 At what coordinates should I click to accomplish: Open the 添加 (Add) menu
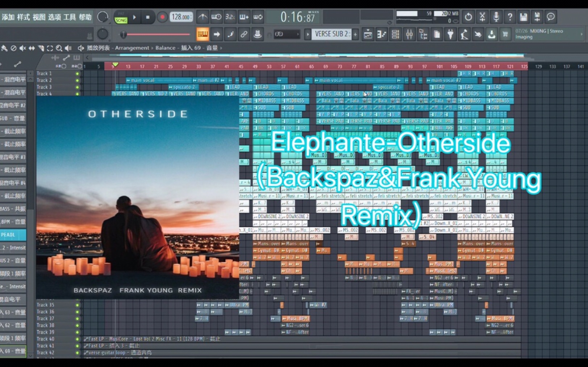(8, 17)
